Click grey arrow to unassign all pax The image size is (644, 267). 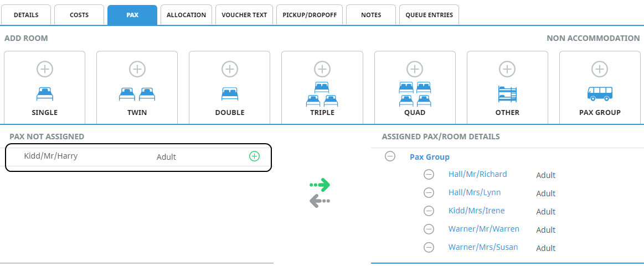(x=320, y=201)
